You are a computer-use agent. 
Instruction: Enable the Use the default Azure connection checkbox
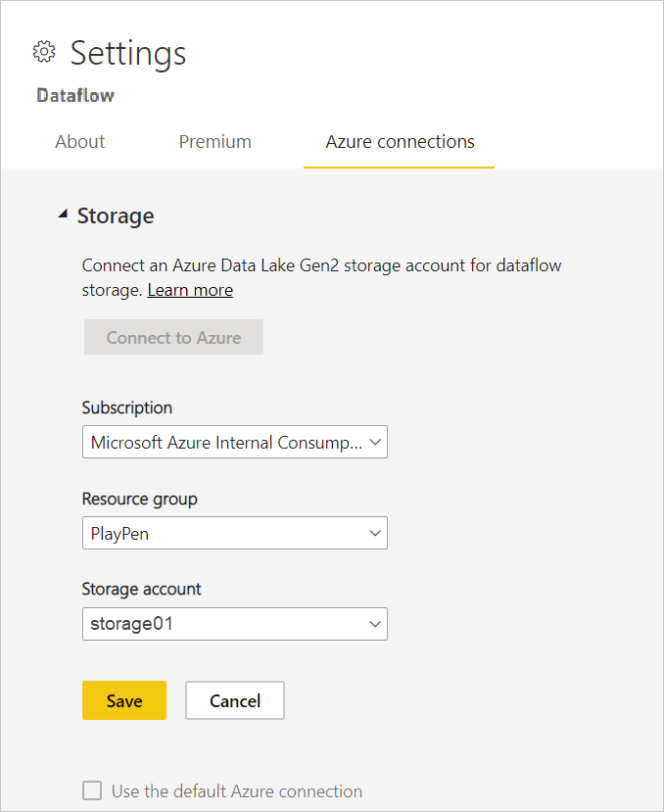[x=92, y=790]
